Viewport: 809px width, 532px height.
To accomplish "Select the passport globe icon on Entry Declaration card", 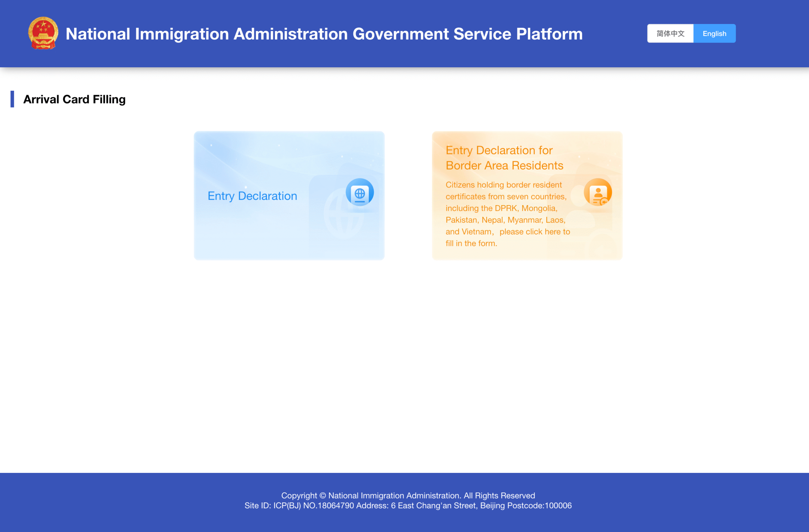I will point(360,193).
